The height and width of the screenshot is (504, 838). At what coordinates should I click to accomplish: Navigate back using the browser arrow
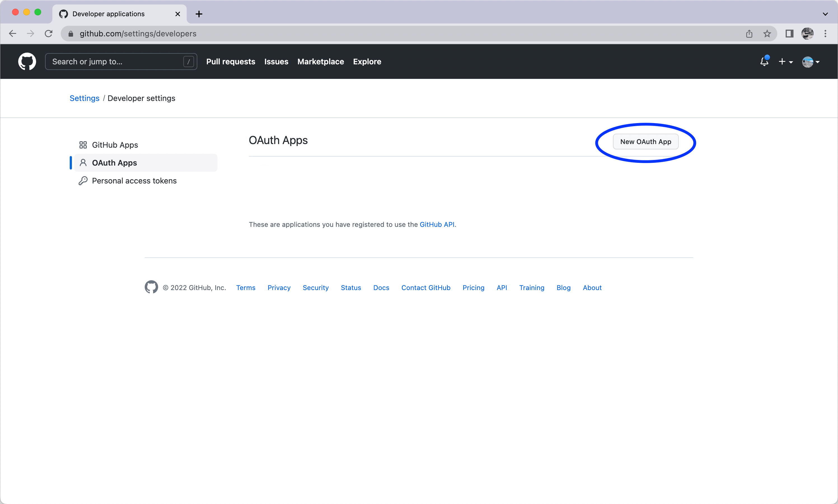(13, 33)
